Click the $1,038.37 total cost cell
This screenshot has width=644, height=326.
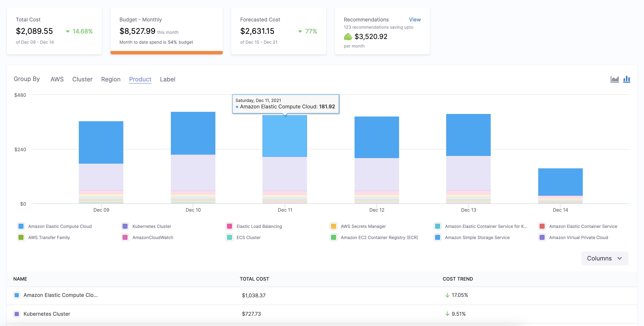coord(253,295)
